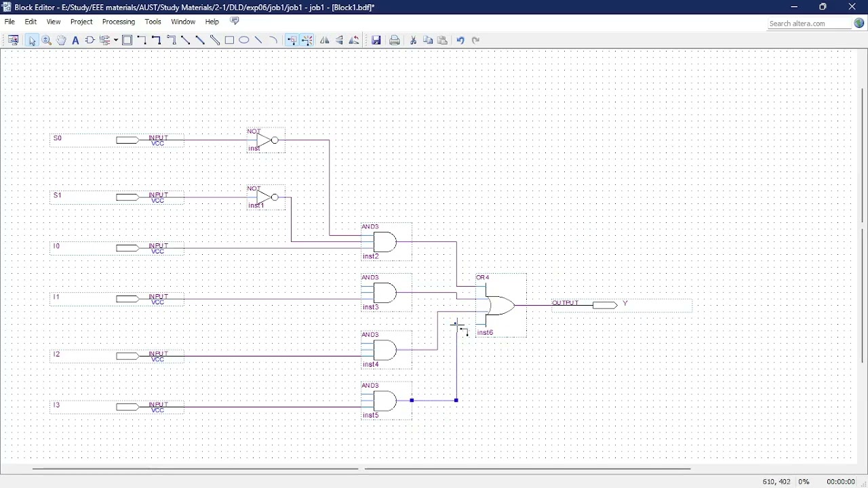Select the AND3 gate inst4
Viewport: 868px width, 488px height.
tap(386, 350)
